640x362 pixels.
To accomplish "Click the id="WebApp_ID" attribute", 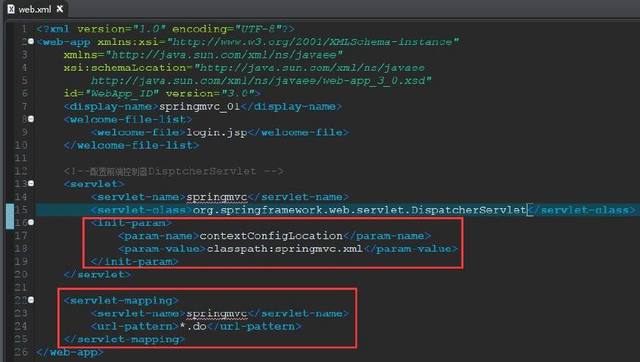I will 111,93.
